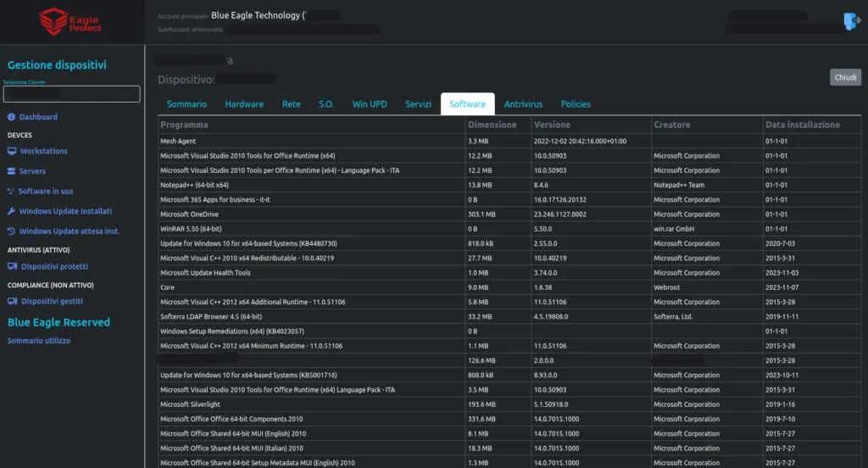Image resolution: width=868 pixels, height=468 pixels.
Task: Click the 303.1 MB size cell
Action: tap(498, 214)
